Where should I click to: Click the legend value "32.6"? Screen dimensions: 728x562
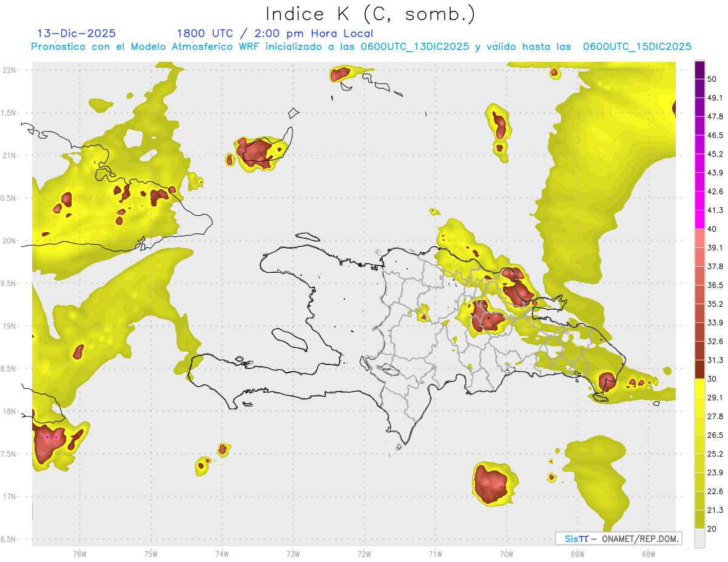coord(715,341)
